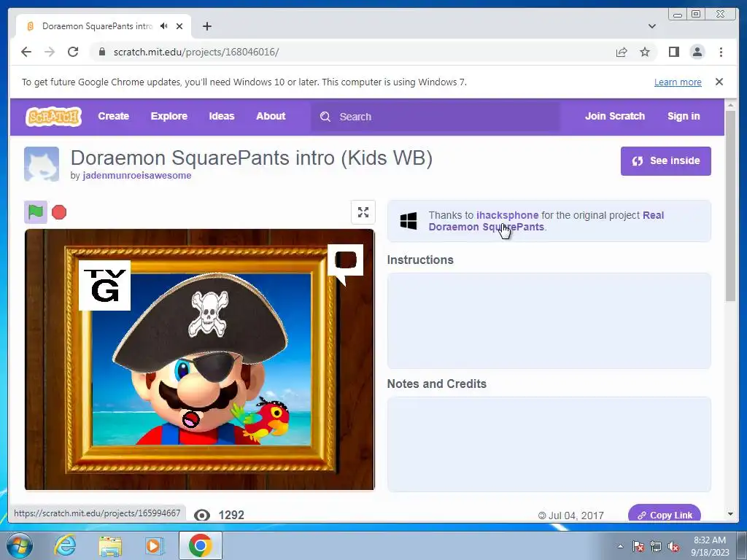Open Chrome three-dot menu
Image resolution: width=747 pixels, height=560 pixels.
[x=721, y=52]
